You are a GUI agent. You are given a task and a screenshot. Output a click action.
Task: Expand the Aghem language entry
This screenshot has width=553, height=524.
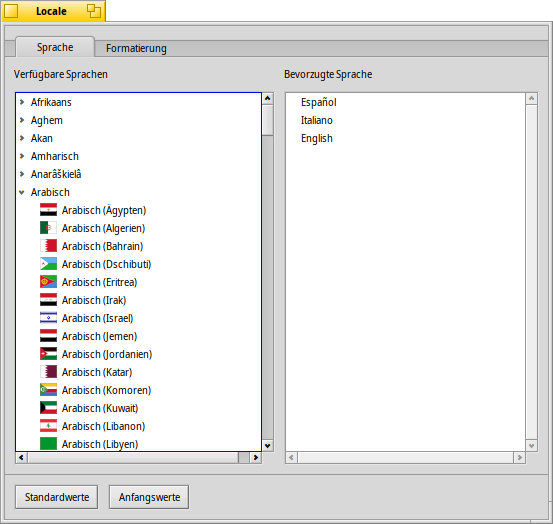(x=22, y=120)
